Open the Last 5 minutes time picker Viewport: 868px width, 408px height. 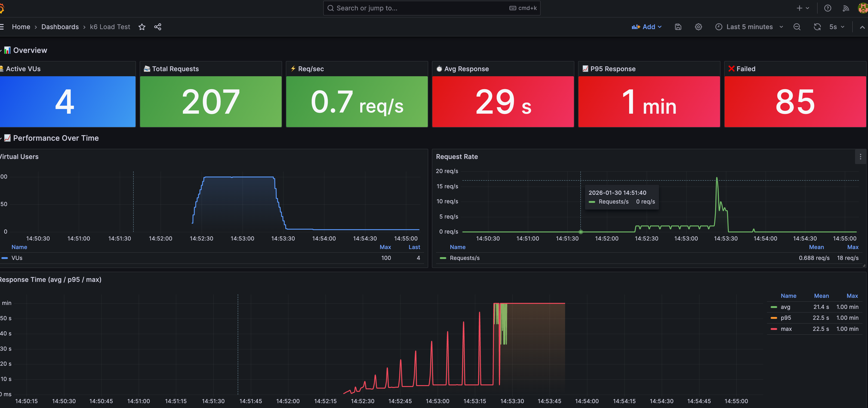tap(749, 27)
